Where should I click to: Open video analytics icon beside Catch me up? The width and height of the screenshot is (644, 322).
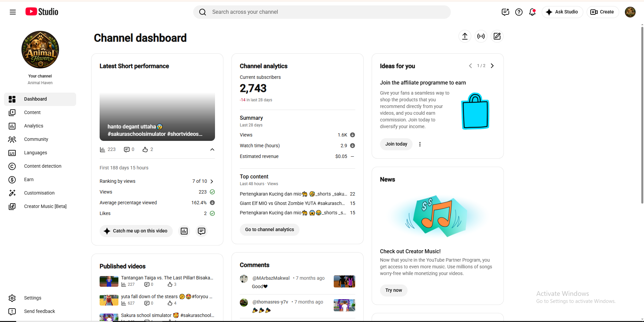coord(184,231)
